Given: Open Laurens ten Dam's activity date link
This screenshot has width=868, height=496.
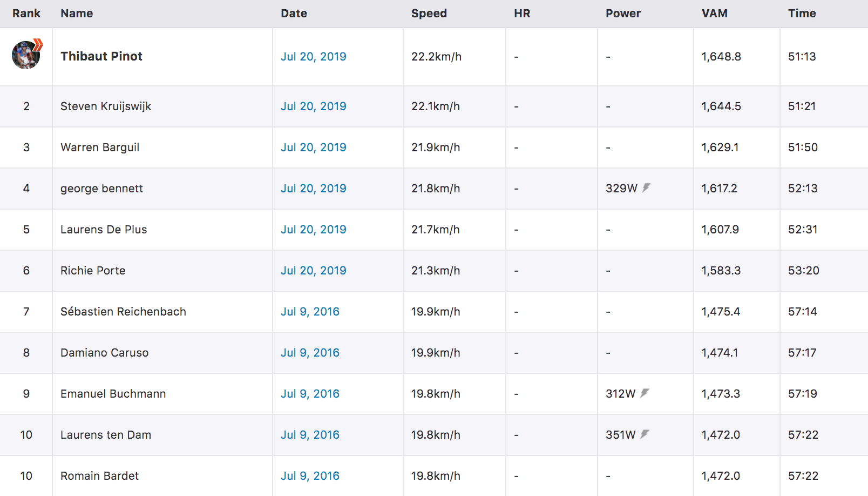Looking at the screenshot, I should click(x=310, y=435).
